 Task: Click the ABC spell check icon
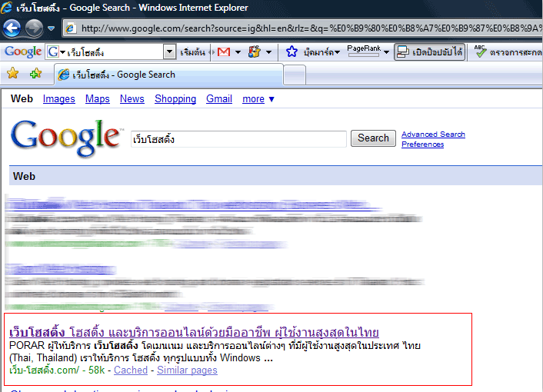coord(480,51)
